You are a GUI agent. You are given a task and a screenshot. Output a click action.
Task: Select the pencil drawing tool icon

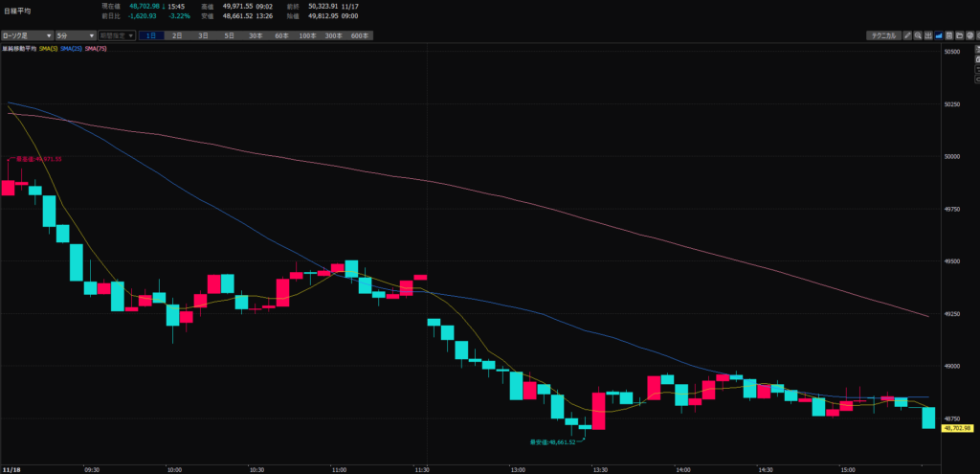coord(907,35)
